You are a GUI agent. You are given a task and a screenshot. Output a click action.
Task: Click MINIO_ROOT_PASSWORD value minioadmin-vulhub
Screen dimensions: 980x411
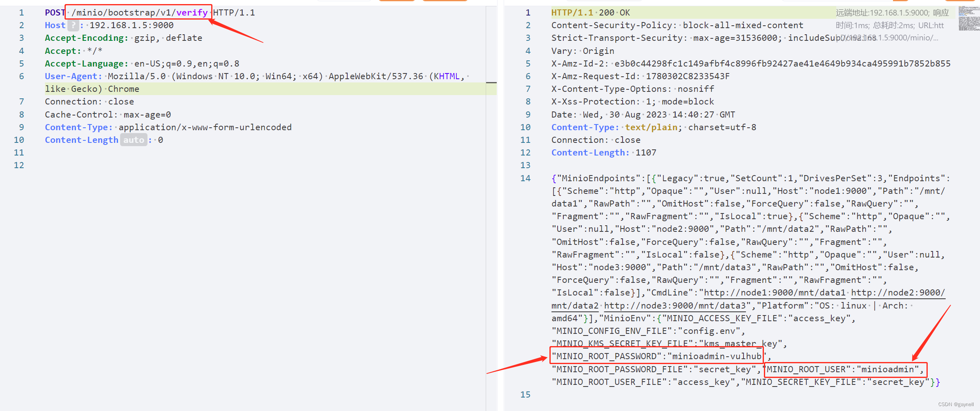pos(717,356)
